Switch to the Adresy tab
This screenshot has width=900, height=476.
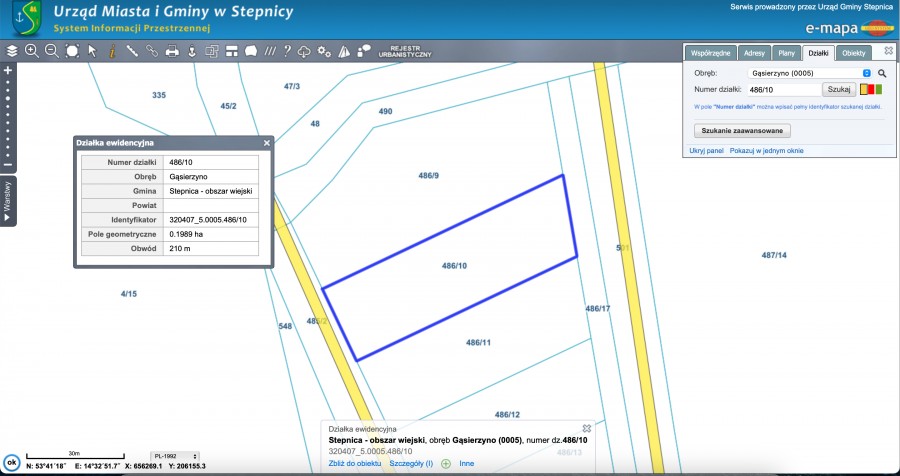pyautogui.click(x=754, y=52)
